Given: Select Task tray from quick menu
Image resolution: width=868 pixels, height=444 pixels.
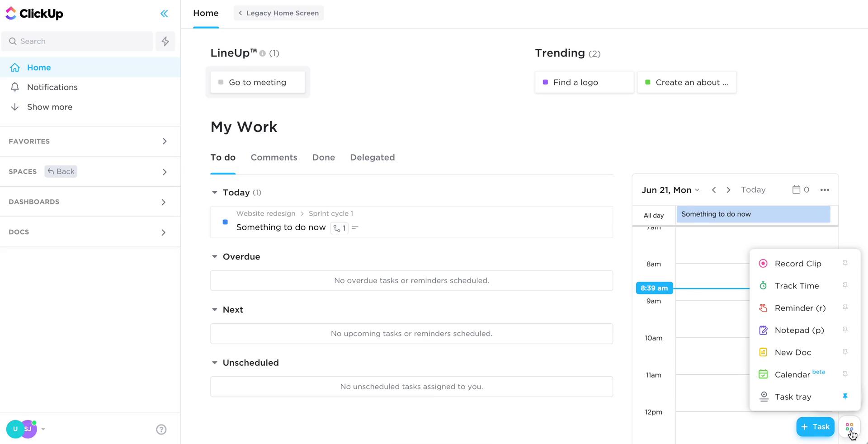Looking at the screenshot, I should [793, 397].
